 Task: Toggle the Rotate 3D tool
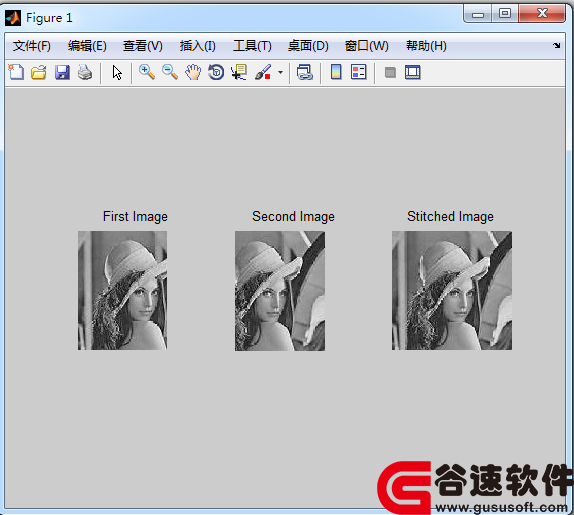[216, 72]
